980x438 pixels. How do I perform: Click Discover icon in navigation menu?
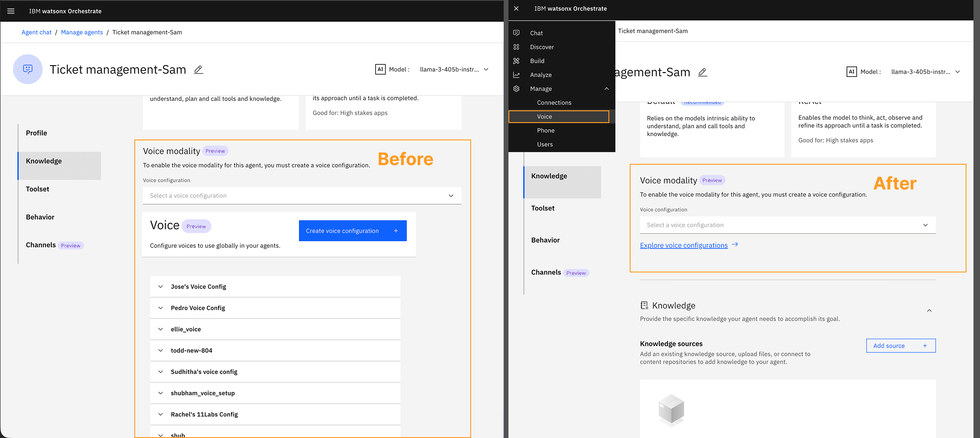click(516, 47)
